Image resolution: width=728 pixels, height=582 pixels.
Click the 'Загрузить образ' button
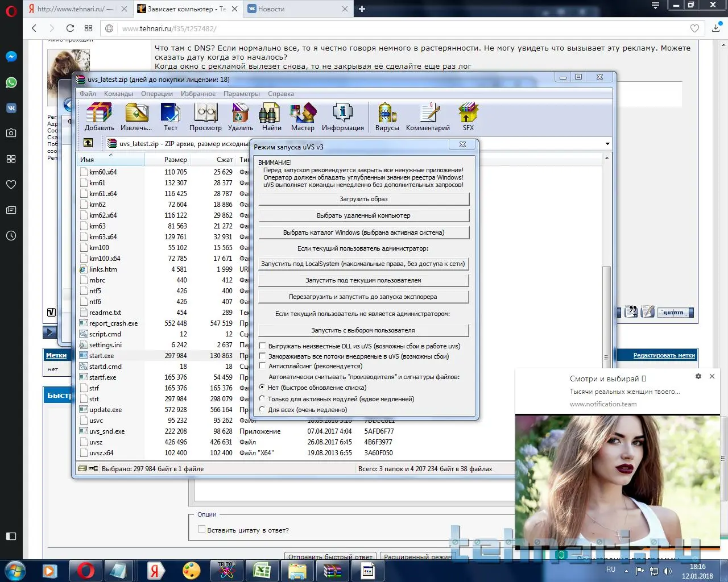(363, 199)
